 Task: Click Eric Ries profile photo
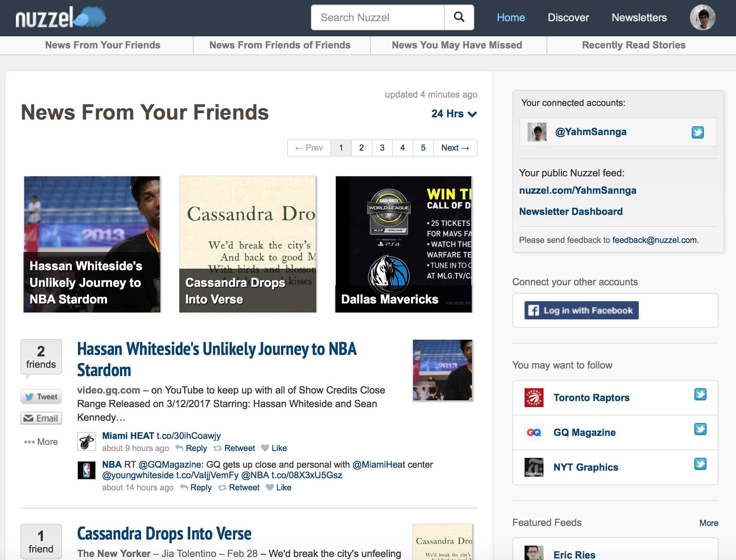click(x=534, y=553)
